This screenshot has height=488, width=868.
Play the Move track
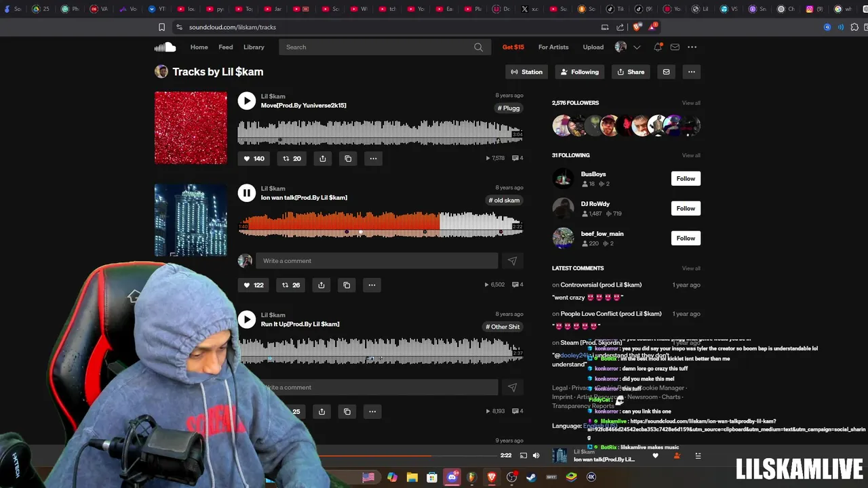[247, 101]
